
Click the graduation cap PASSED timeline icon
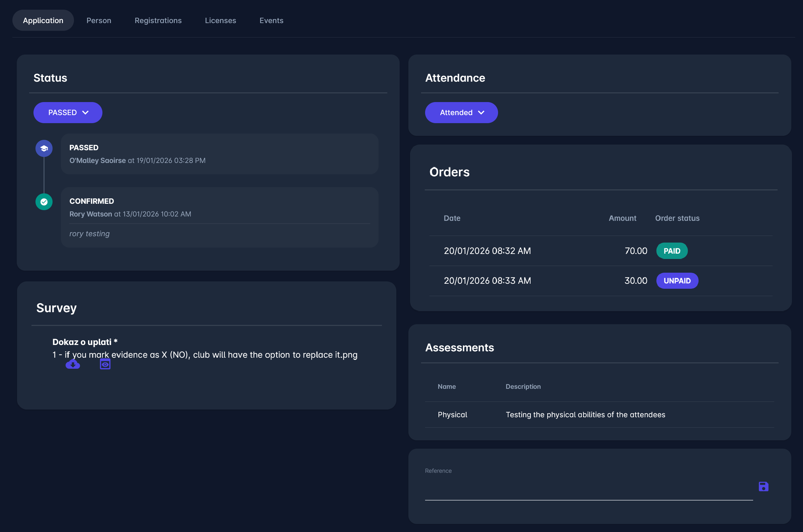(x=44, y=148)
